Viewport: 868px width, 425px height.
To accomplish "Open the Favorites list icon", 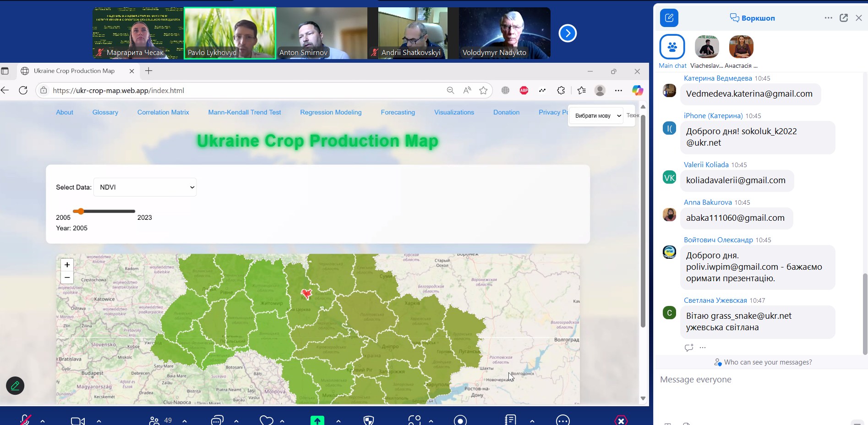I will [582, 90].
